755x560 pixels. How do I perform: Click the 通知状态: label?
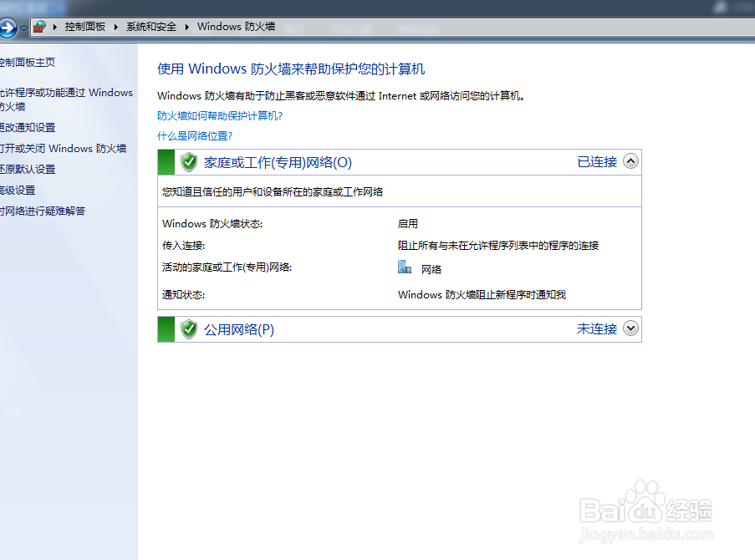[183, 295]
